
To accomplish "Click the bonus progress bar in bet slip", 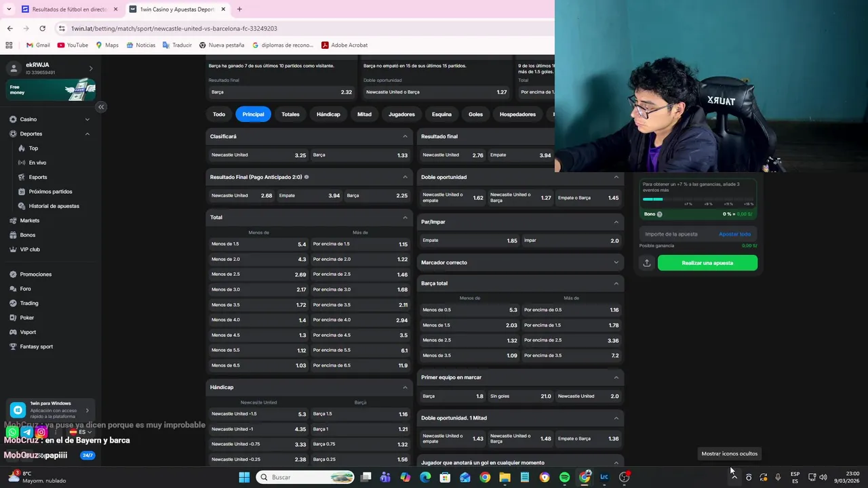I will (x=698, y=199).
